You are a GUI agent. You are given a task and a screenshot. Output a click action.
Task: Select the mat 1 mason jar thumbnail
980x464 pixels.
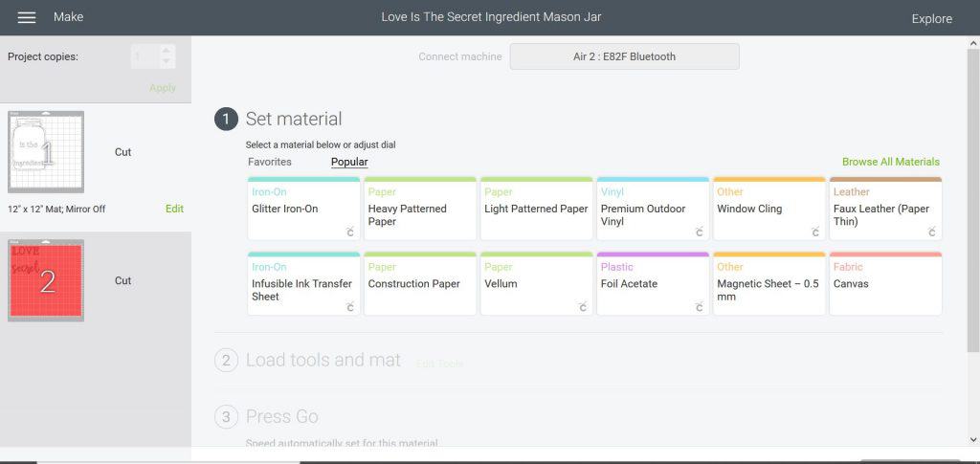click(46, 152)
